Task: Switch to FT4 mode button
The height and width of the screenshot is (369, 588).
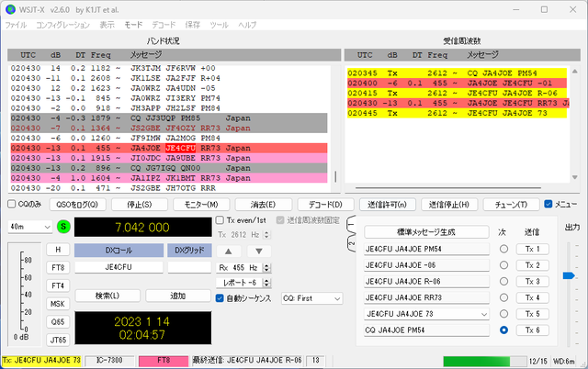Action: [x=58, y=285]
